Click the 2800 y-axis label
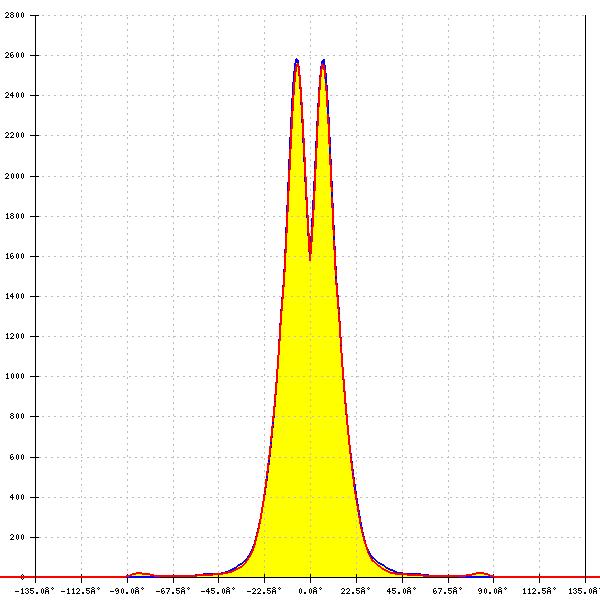 [15, 15]
